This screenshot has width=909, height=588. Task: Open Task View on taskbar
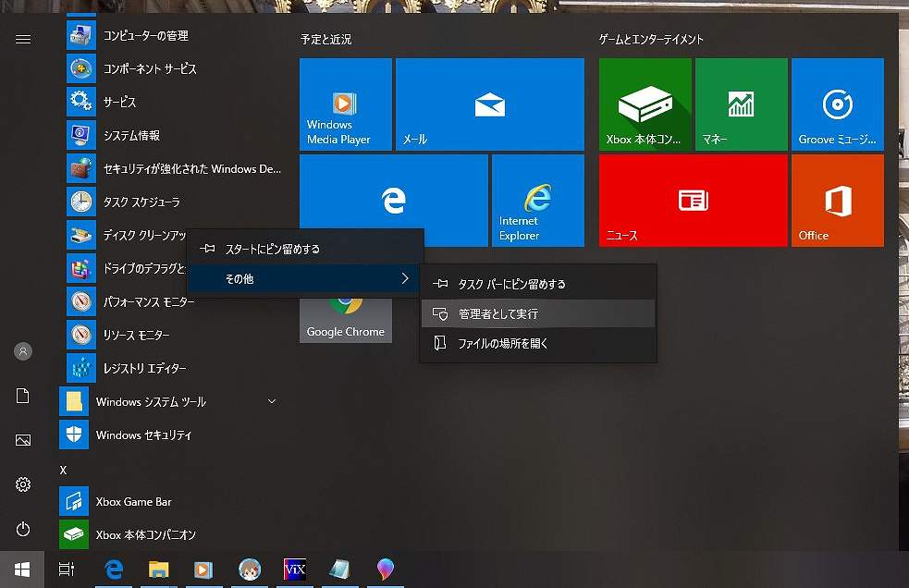tap(67, 570)
